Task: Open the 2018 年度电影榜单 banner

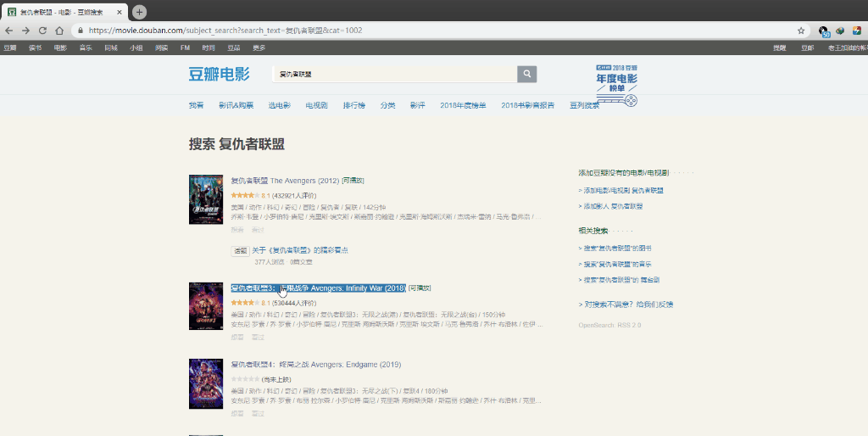Action: coord(617,86)
